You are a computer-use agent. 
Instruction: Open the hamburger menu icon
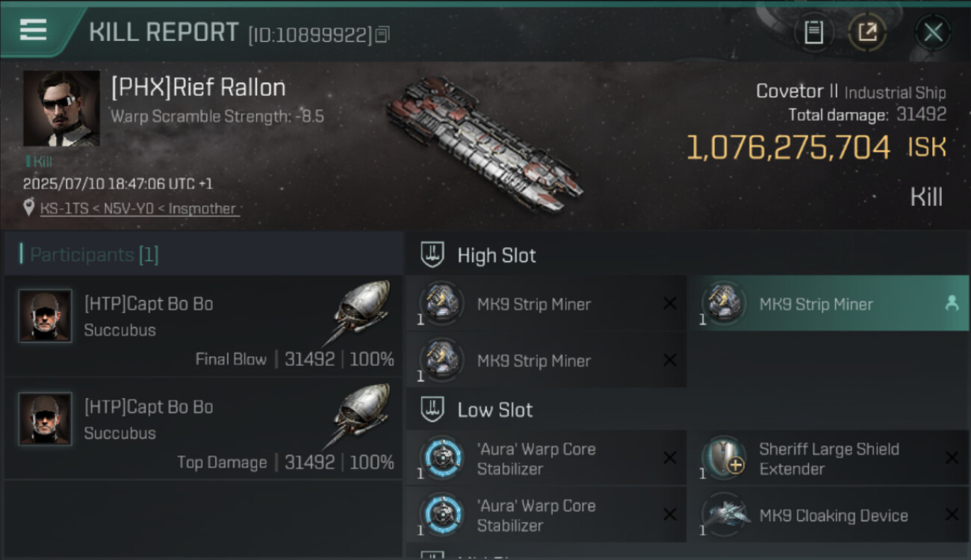33,31
